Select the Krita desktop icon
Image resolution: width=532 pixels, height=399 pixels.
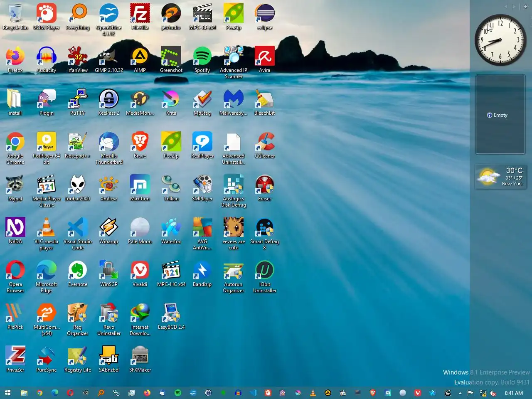(171, 103)
